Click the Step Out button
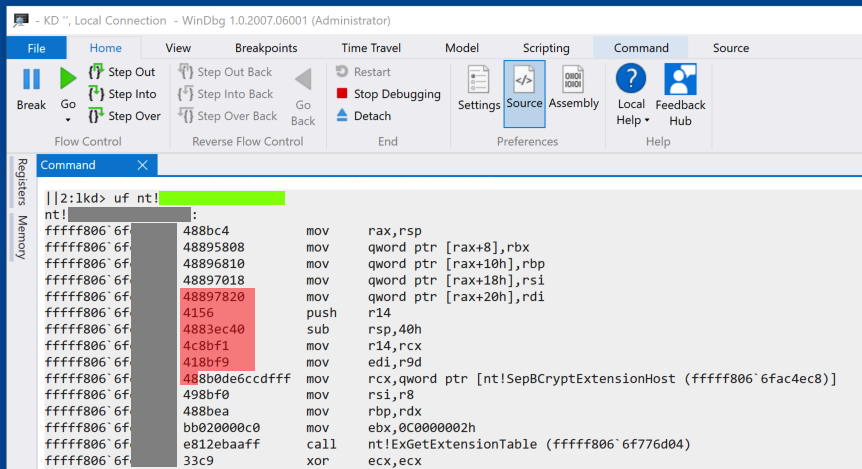This screenshot has height=469, width=862. 122,72
